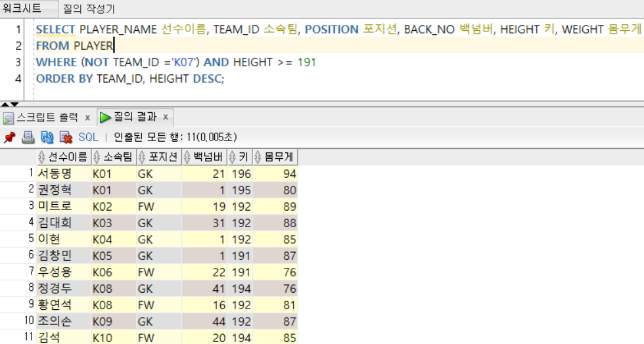
Task: Select the cell 황연석
Action: (x=64, y=305)
